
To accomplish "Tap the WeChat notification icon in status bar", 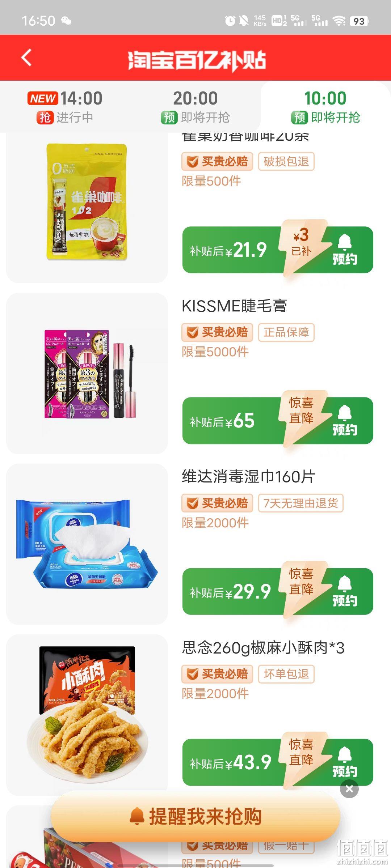I will pos(66,21).
